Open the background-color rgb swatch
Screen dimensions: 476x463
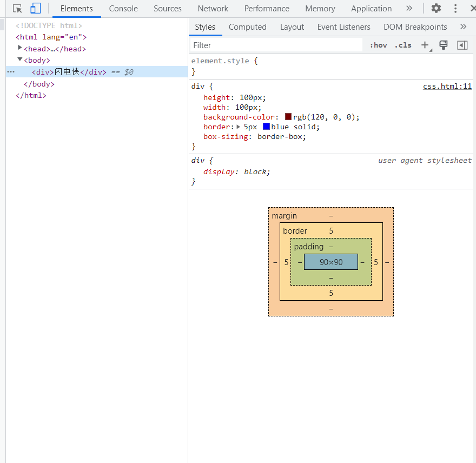coord(288,117)
